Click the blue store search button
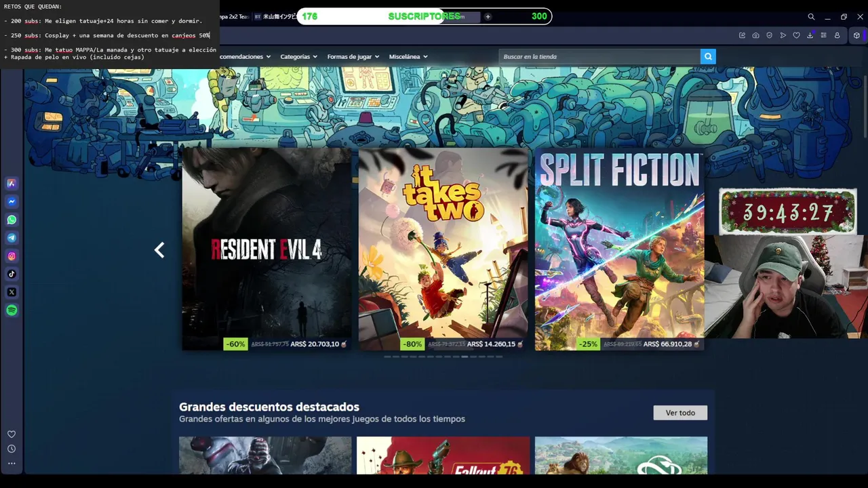The image size is (868, 488). coord(708,56)
